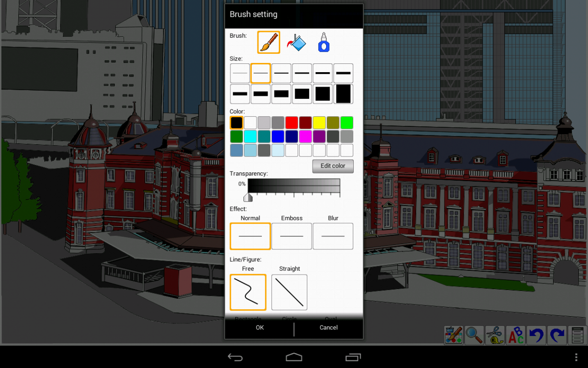Select the glue bottle brush tool
Screen dimensions: 588x368
coord(323,43)
